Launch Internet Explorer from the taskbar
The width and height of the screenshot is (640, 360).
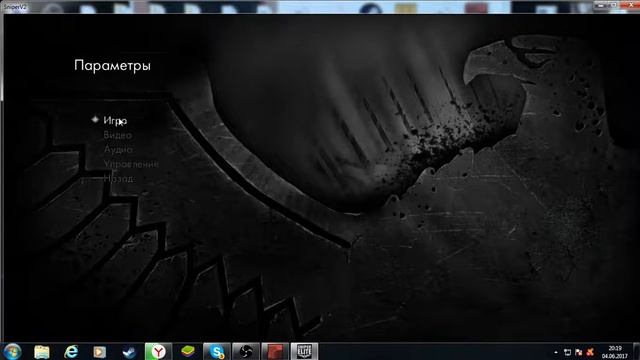coord(71,351)
